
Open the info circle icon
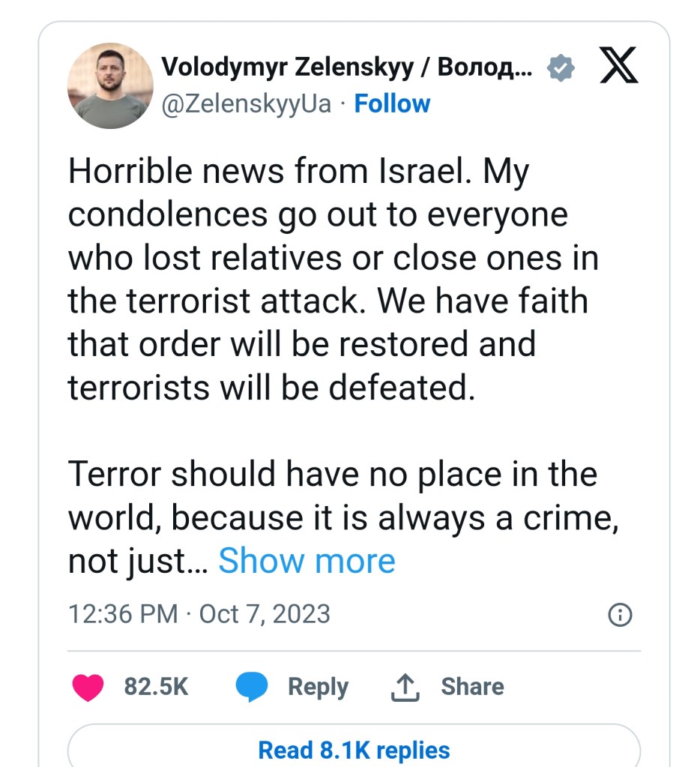click(620, 615)
